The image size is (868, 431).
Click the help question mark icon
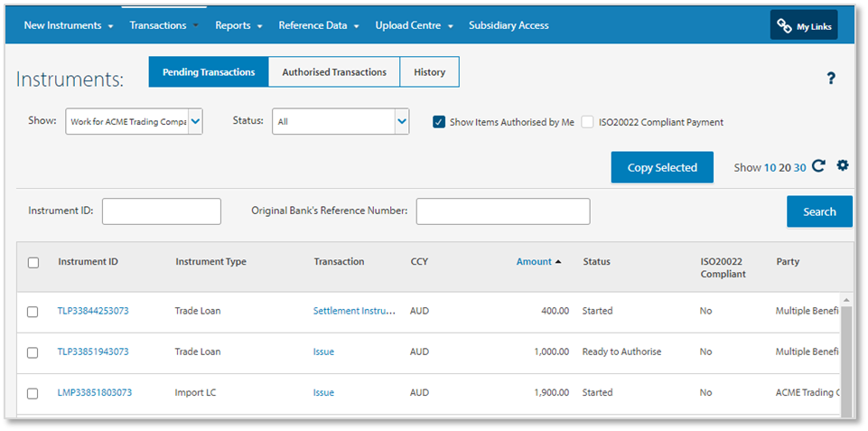coord(831,79)
